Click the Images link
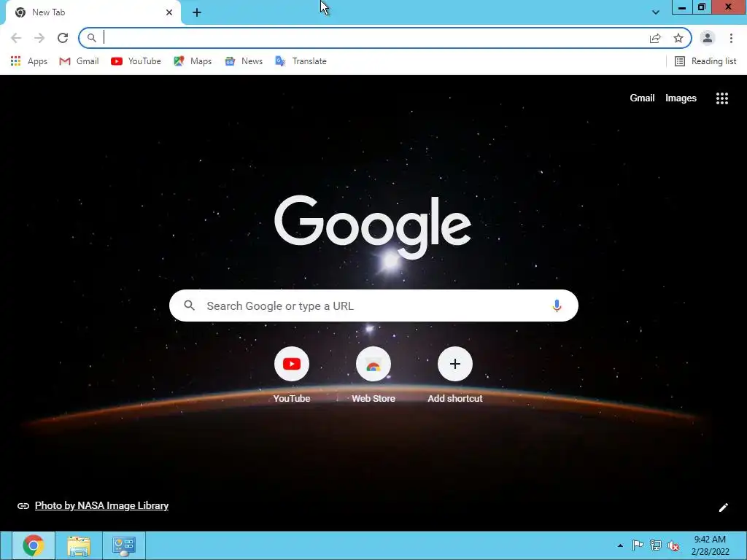Screen dimensions: 747x560 tap(681, 98)
